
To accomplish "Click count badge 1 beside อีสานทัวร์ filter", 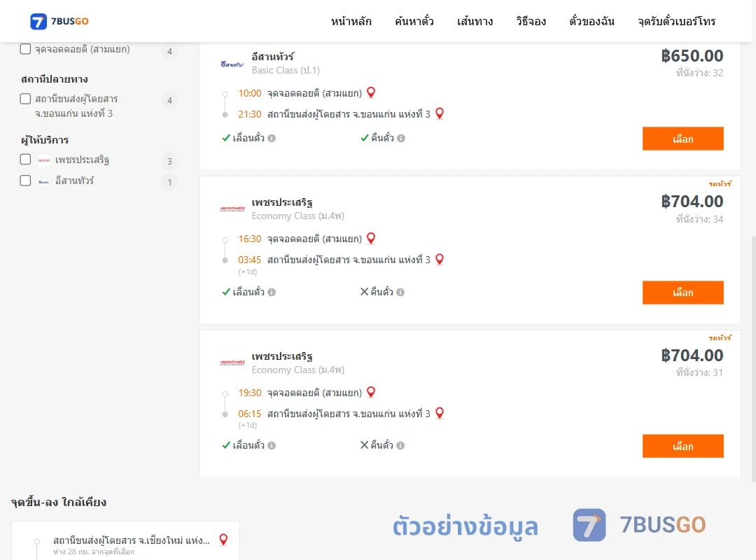I will click(x=169, y=182).
